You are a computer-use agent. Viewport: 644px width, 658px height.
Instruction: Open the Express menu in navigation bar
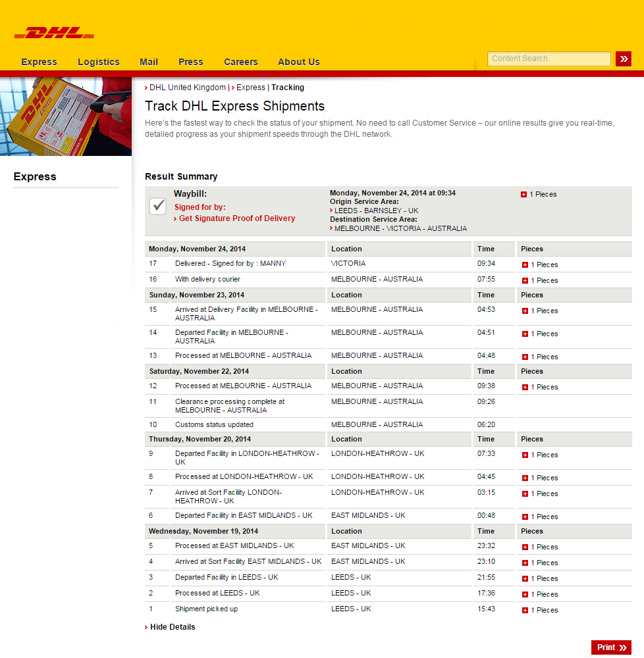39,62
